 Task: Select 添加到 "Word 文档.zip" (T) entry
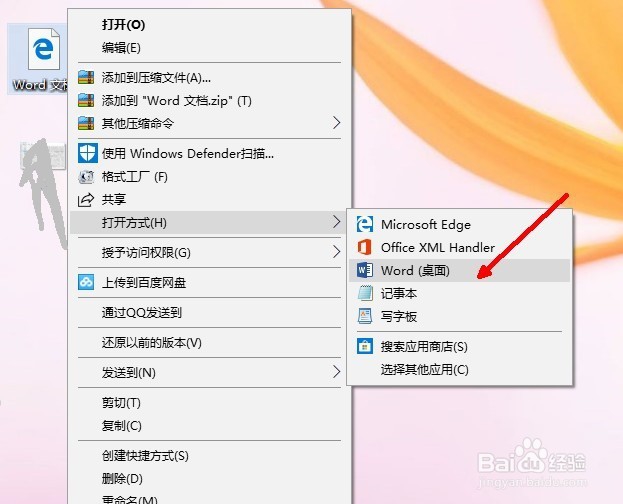[209, 100]
